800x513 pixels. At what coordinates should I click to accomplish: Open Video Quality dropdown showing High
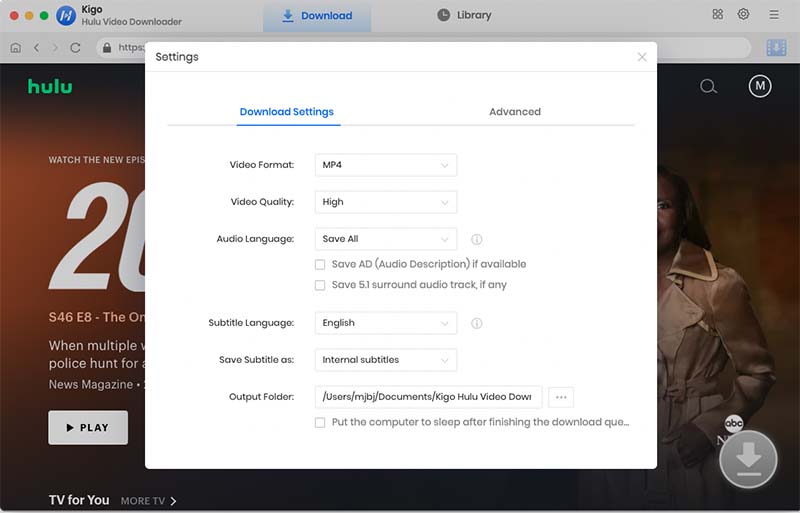[386, 202]
